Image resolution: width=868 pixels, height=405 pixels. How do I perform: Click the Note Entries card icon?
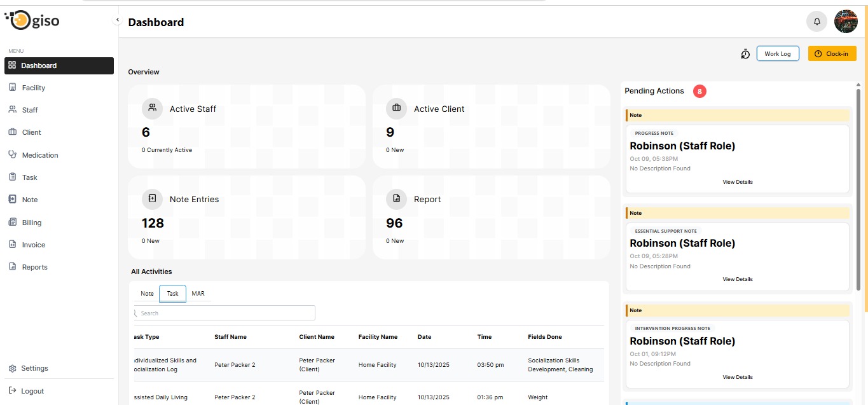pos(152,198)
